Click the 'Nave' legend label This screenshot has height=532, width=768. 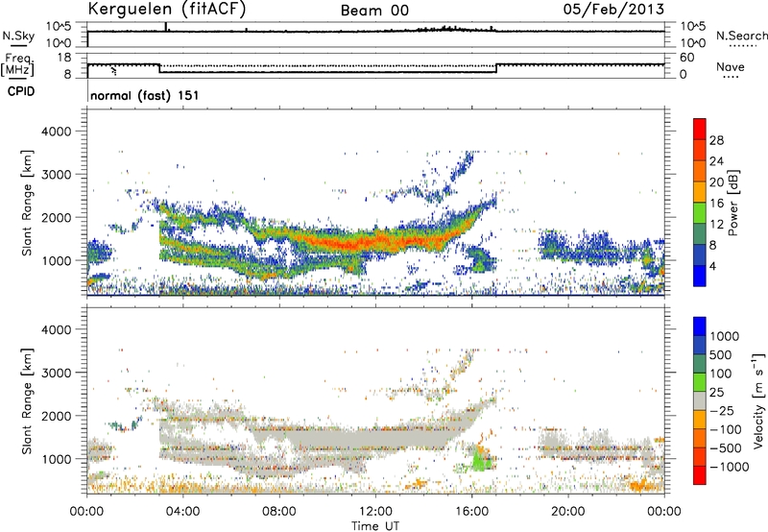(731, 67)
